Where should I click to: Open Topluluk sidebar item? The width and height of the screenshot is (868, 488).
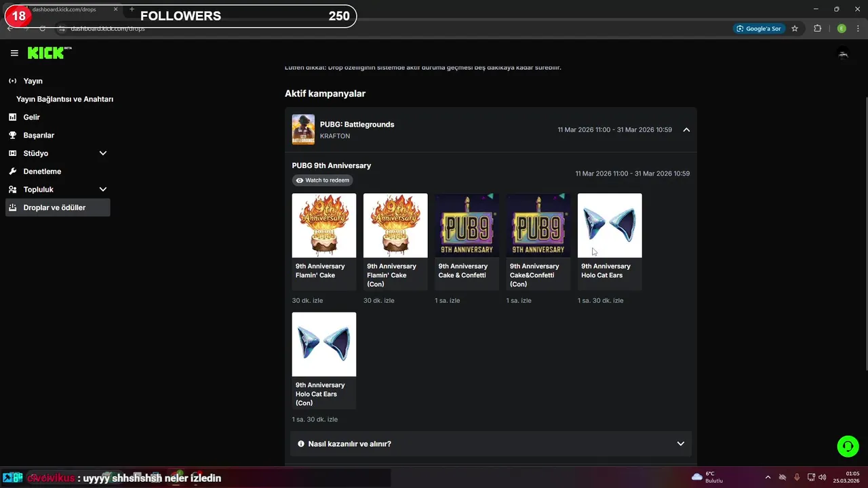point(57,189)
